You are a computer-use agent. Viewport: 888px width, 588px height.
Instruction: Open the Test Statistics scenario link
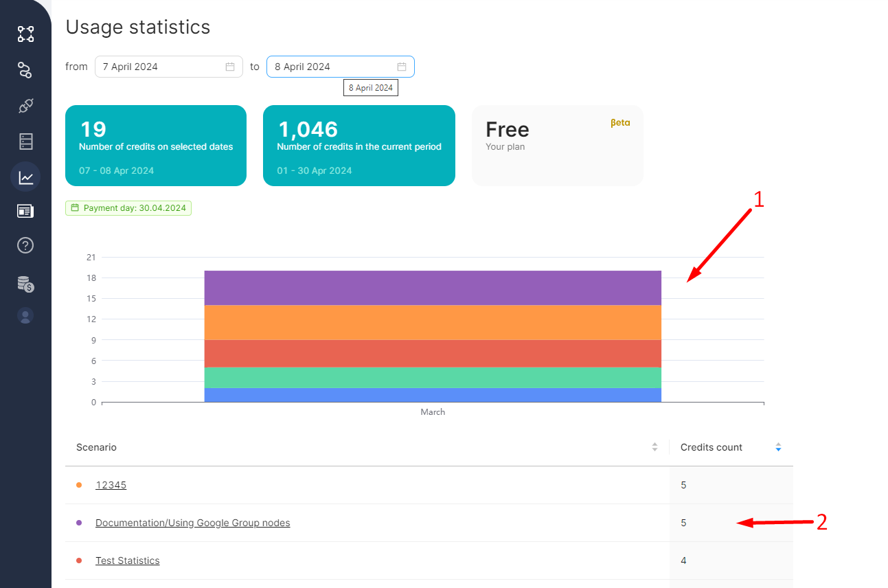pos(127,561)
